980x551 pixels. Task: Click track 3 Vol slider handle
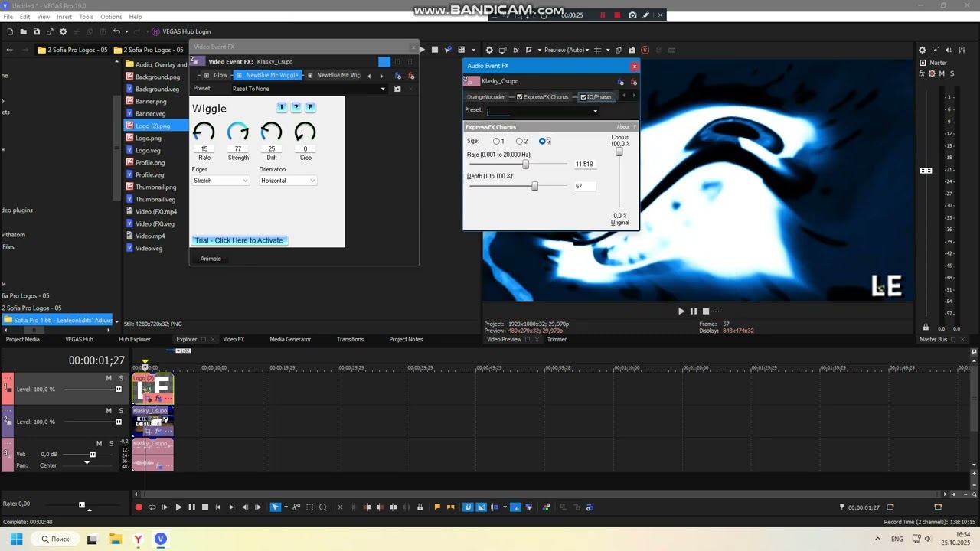pos(93,454)
